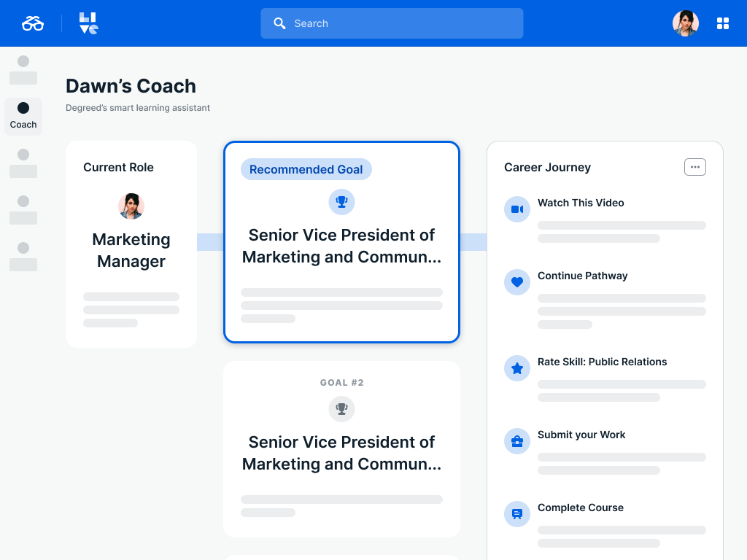This screenshot has height=560, width=747.
Task: Click the video camera icon for Watch This Video
Action: 517,209
